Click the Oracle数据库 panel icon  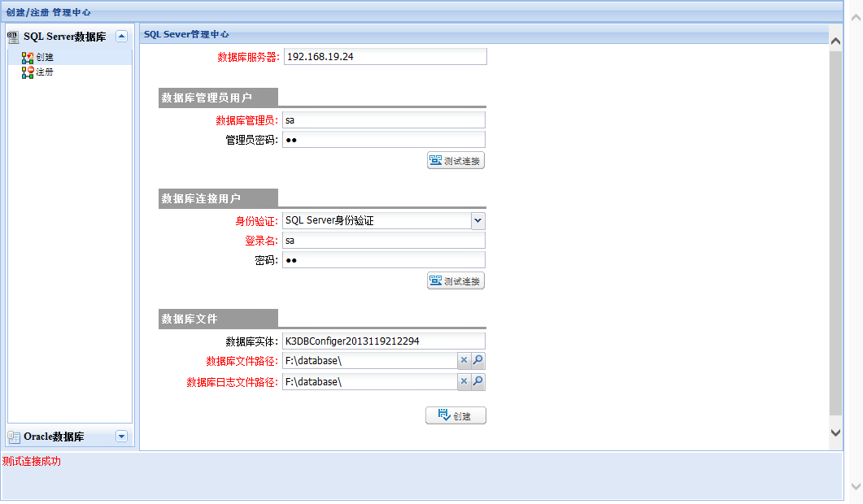[x=14, y=437]
